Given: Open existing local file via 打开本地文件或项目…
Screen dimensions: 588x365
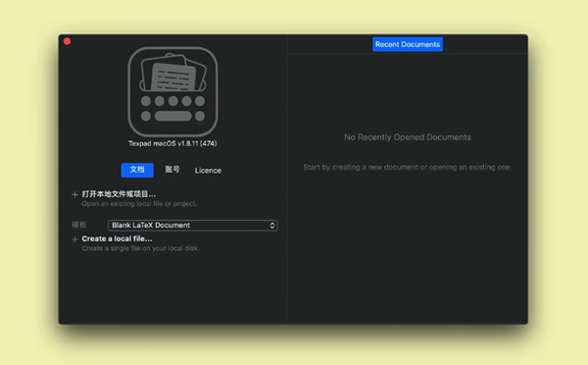Looking at the screenshot, I should click(x=119, y=194).
